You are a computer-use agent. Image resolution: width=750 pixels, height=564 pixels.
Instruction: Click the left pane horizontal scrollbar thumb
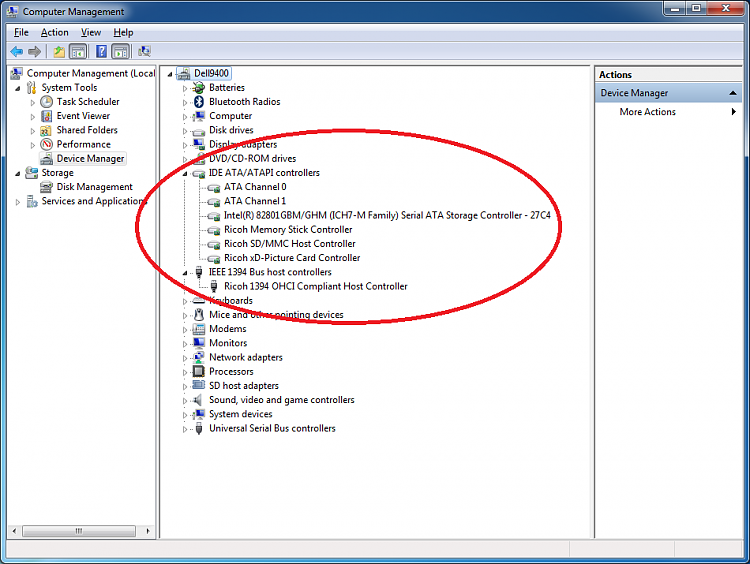79,531
